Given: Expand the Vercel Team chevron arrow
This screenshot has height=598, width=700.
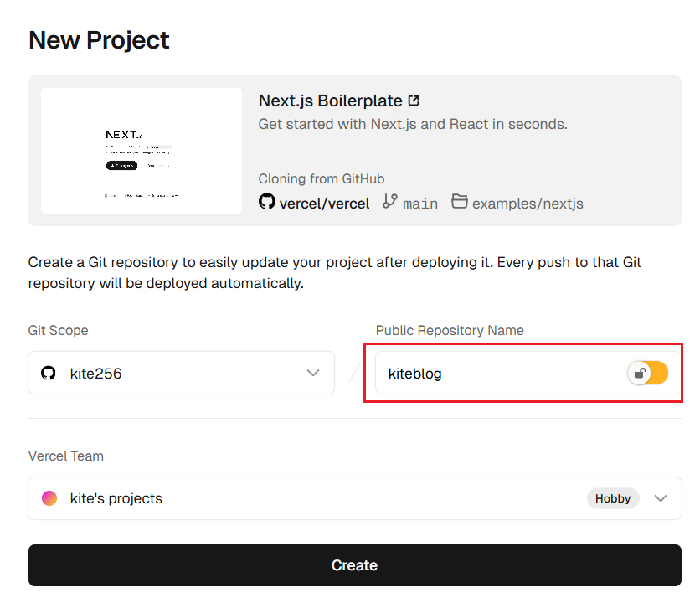Looking at the screenshot, I should click(661, 498).
